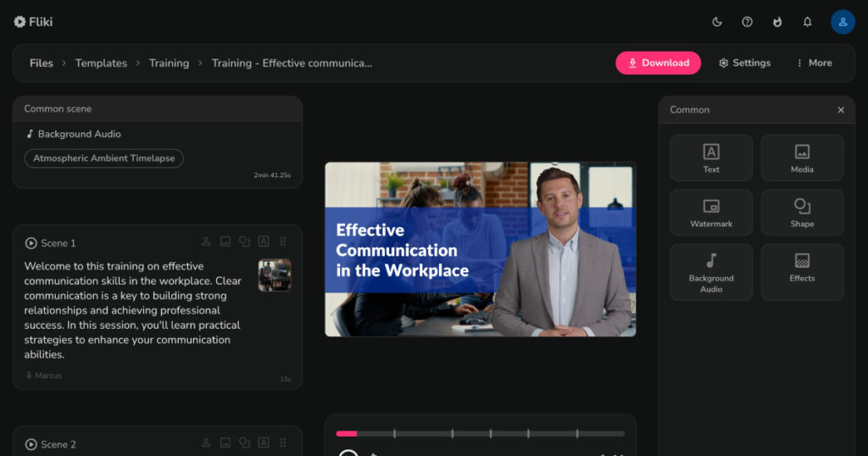Click the pink Download button
The width and height of the screenshot is (868, 456).
click(x=658, y=63)
